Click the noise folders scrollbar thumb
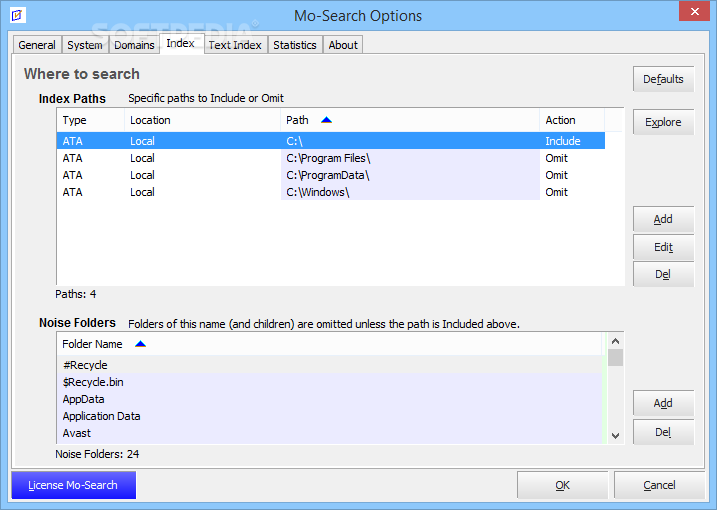Viewport: 717px width, 510px height. [615, 358]
